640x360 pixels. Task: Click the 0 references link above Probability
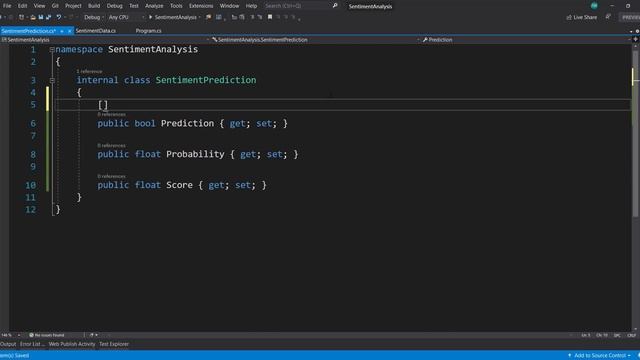[111, 145]
